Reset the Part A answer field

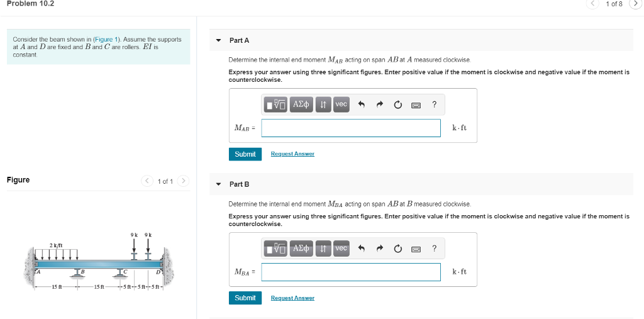click(397, 105)
